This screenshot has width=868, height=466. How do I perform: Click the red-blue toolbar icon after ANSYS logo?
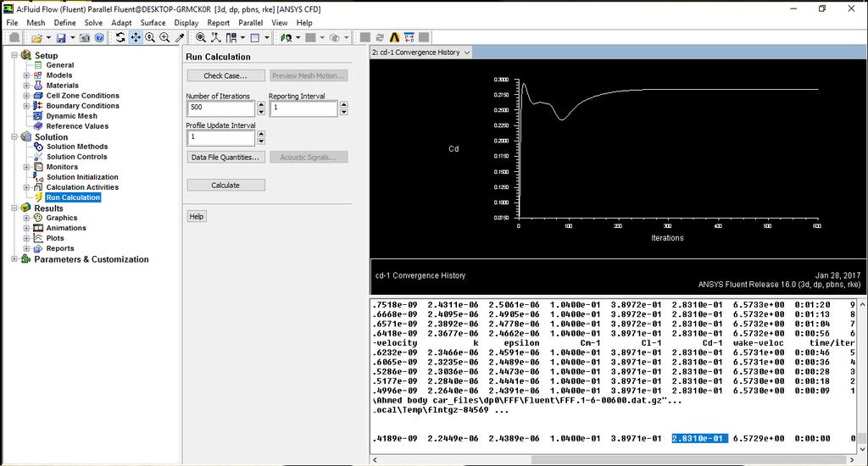coord(409,37)
